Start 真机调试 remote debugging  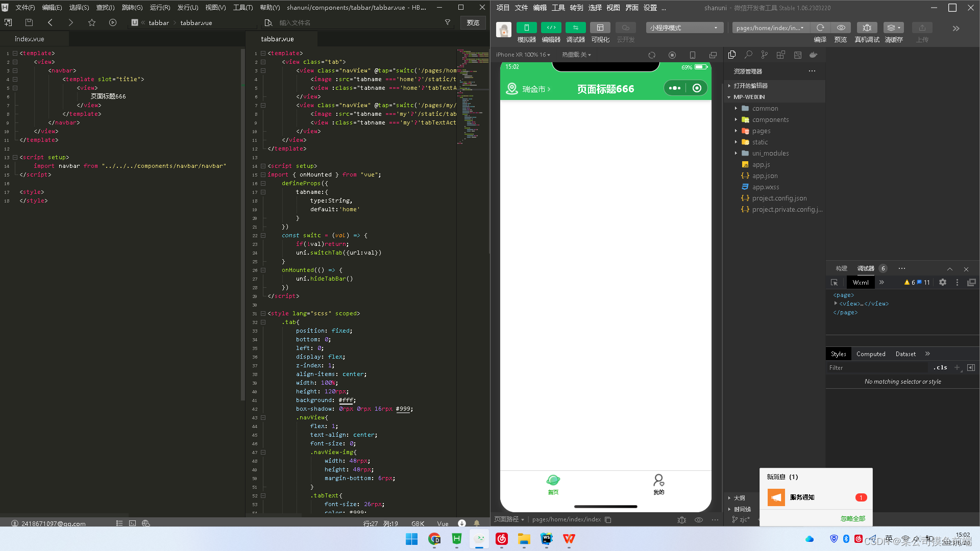tap(867, 32)
